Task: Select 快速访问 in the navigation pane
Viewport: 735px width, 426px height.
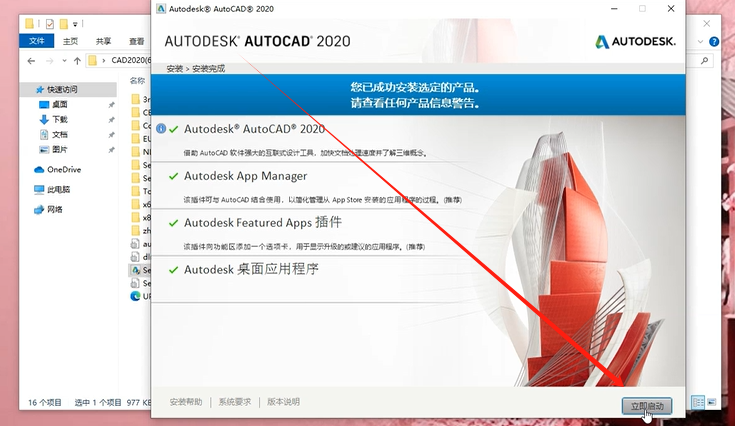Action: 62,89
